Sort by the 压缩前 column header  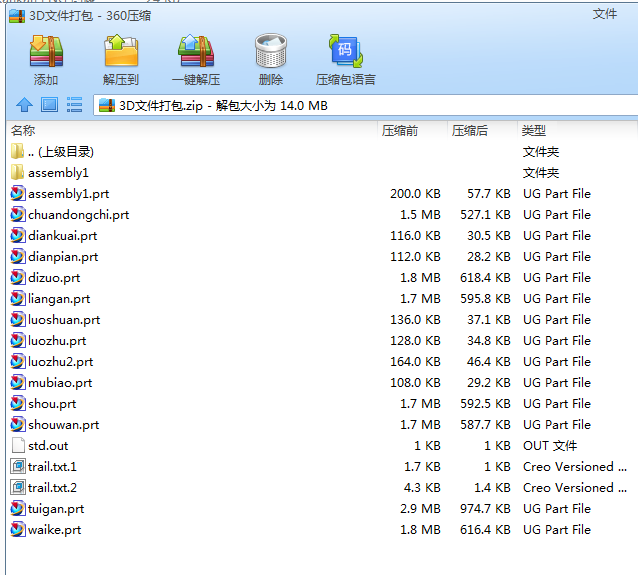point(400,131)
